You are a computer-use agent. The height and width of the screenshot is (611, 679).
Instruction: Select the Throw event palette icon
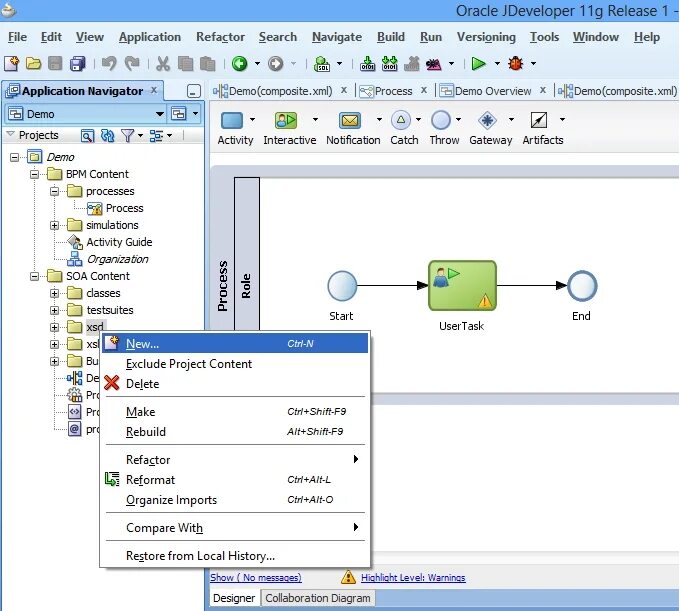point(441,120)
